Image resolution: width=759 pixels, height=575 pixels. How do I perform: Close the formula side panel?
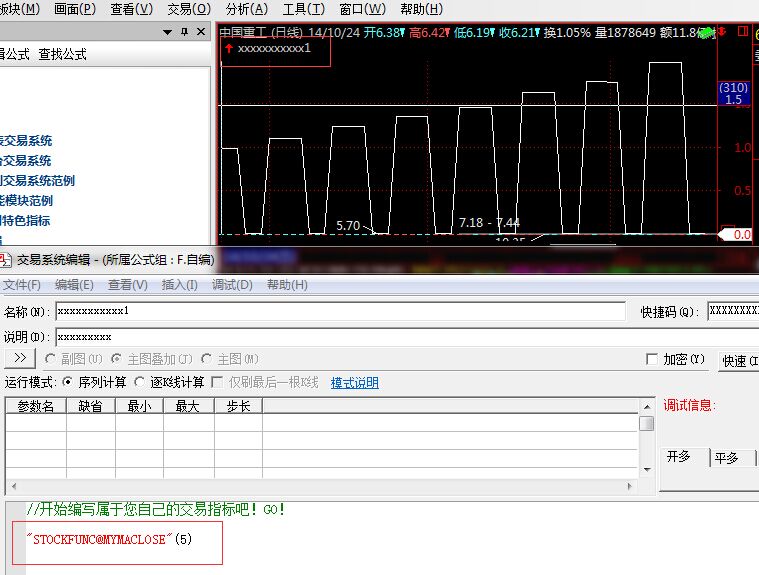coord(203,33)
